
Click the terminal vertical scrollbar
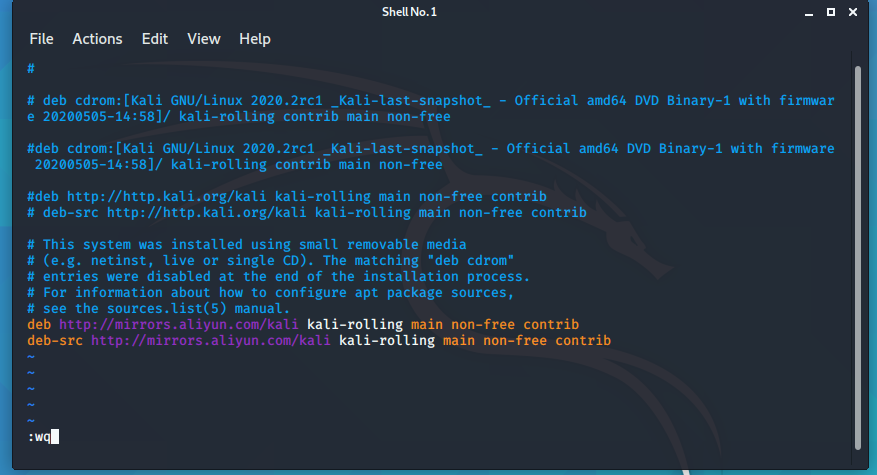(x=858, y=257)
